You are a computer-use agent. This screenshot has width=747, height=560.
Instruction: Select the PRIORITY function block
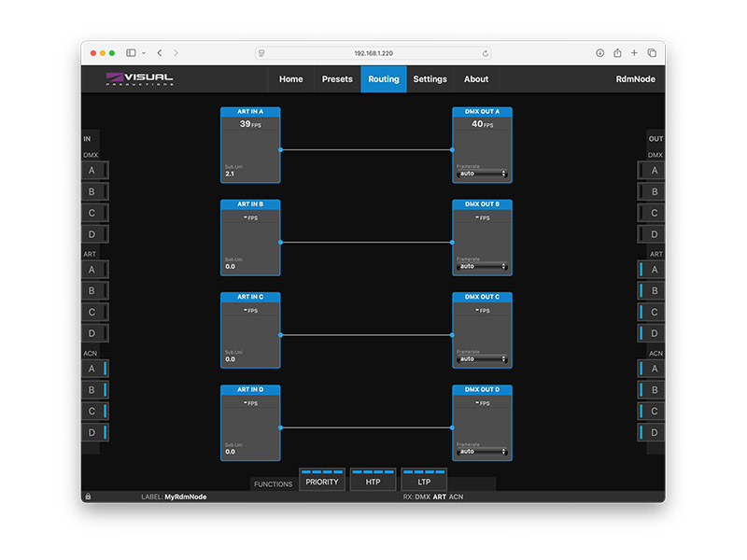click(x=322, y=481)
